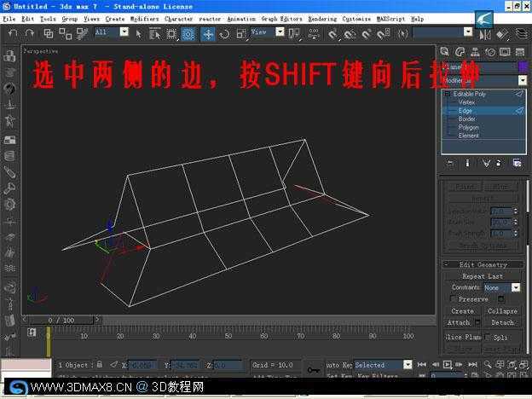
Task: Open the Customize menu
Action: click(356, 19)
